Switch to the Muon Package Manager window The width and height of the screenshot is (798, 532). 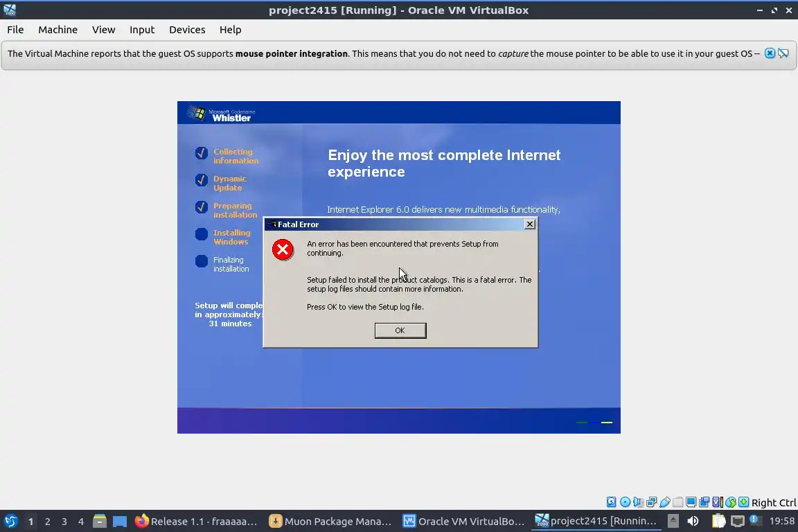tap(330, 522)
